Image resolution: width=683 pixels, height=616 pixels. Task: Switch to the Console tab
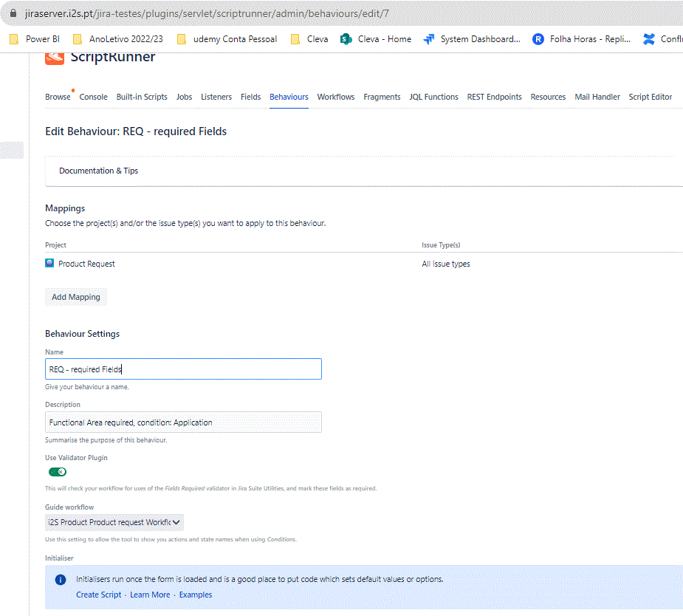(93, 97)
